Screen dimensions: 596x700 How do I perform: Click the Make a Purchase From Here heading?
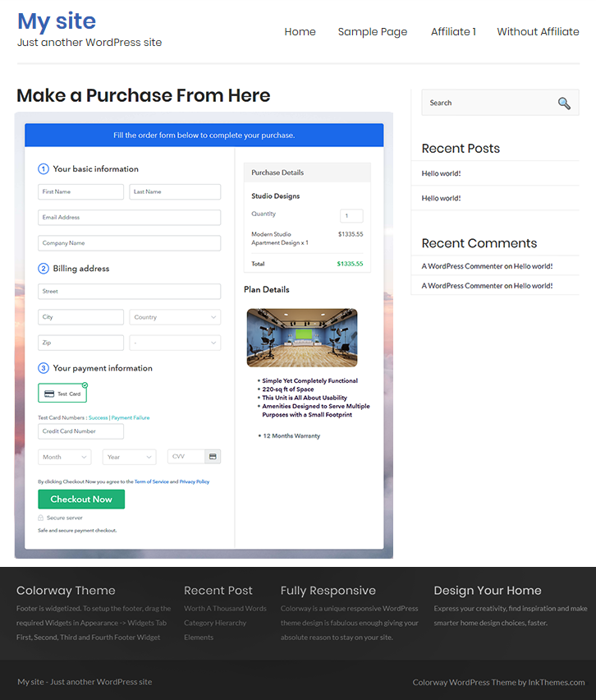(x=143, y=95)
